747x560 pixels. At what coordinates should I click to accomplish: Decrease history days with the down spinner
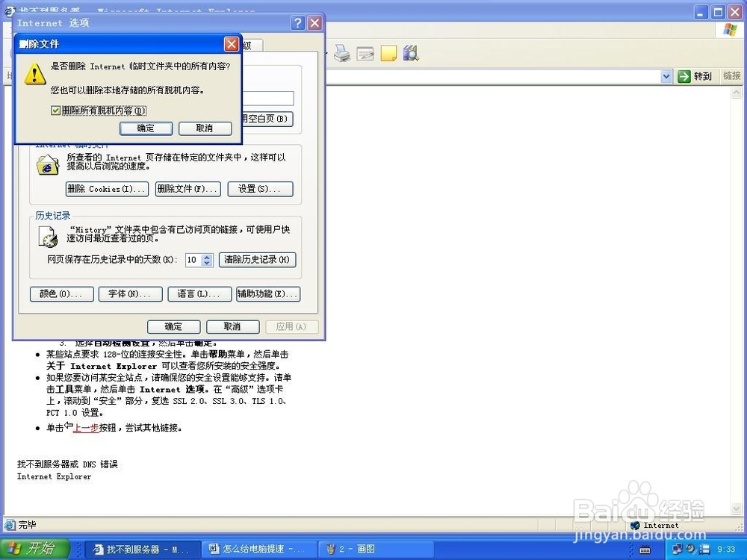(207, 262)
